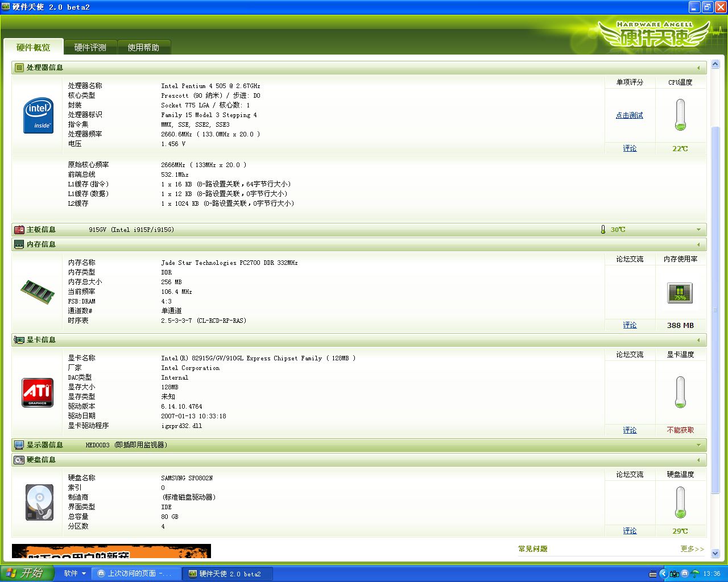Expand hidden system tray icons arrow
Image resolution: width=728 pixels, height=582 pixels.
[663, 573]
